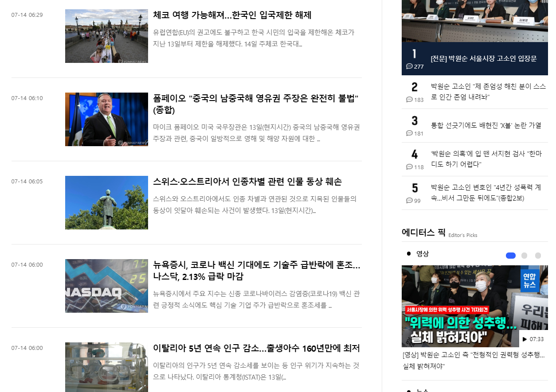
Task: Open rank 5 박원순 고소인 변호인 article
Action: [486, 193]
